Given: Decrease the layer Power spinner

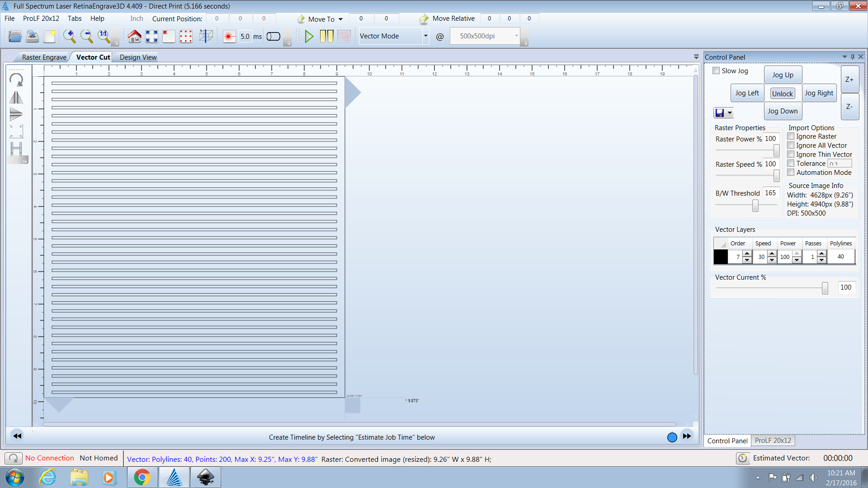Looking at the screenshot, I should click(x=797, y=260).
